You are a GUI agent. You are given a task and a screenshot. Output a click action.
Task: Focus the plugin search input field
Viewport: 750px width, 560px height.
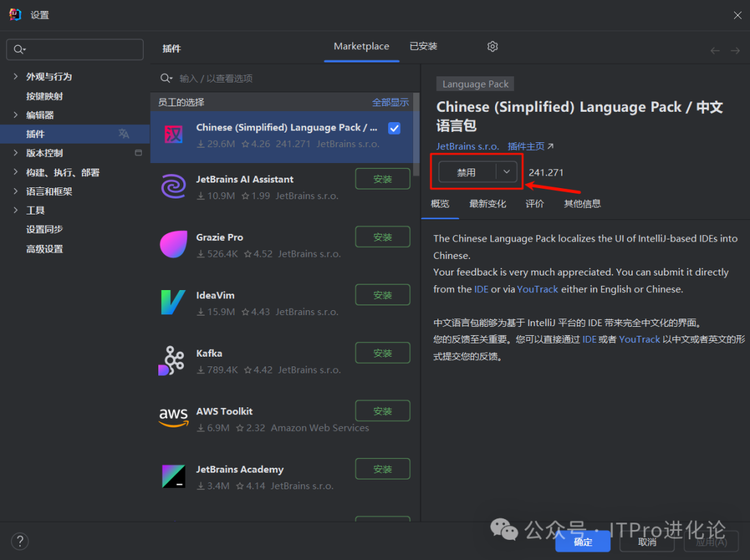coord(285,78)
